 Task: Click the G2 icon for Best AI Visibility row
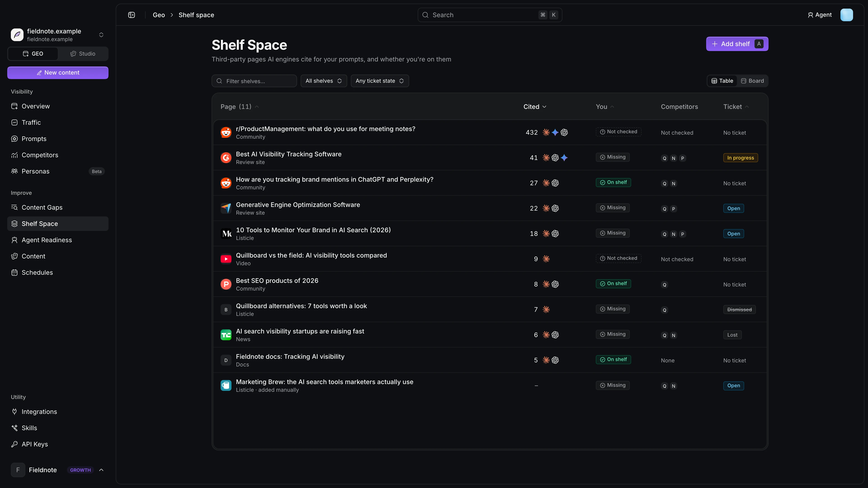[x=226, y=158]
